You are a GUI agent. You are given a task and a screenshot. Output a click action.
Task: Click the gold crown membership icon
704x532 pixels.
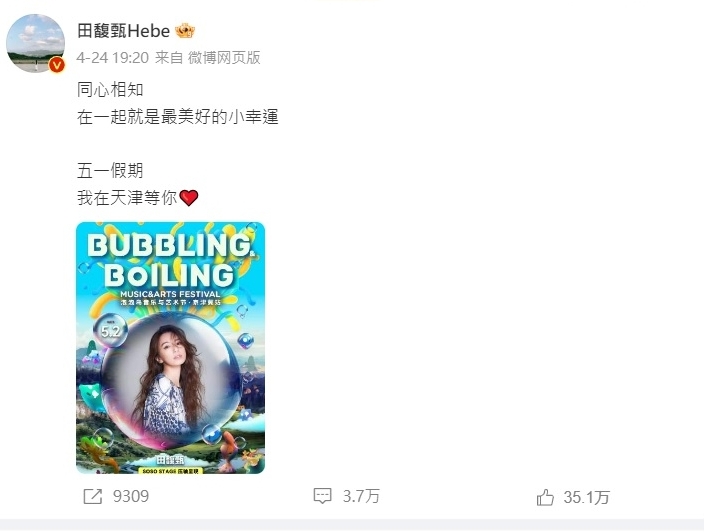tap(185, 31)
